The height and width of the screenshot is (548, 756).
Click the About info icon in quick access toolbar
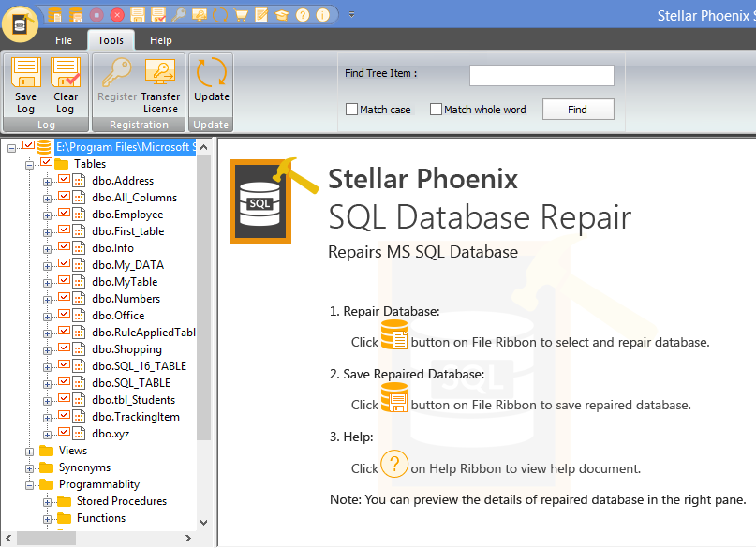tap(323, 15)
